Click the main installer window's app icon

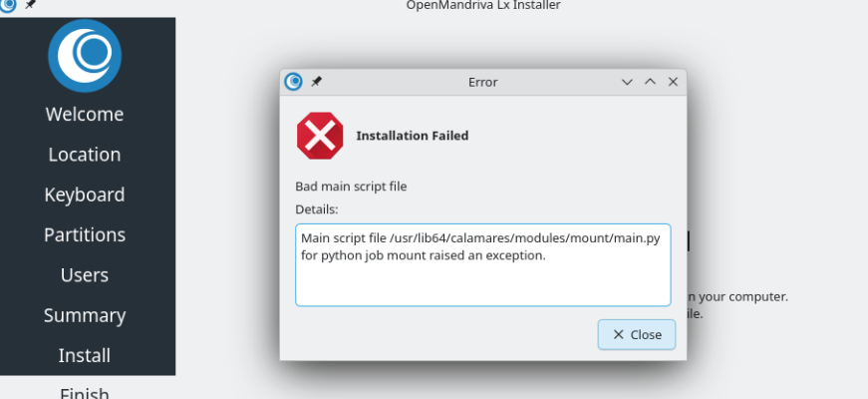pos(8,5)
